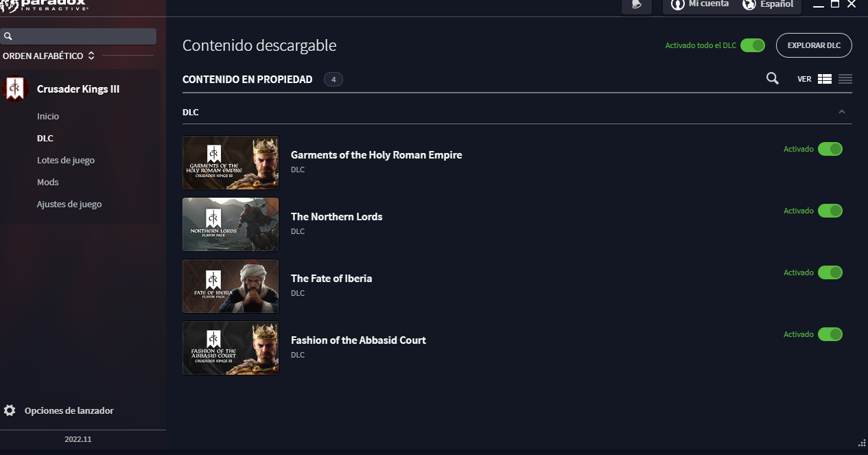Change the Orden alfabético sort order

(49, 56)
